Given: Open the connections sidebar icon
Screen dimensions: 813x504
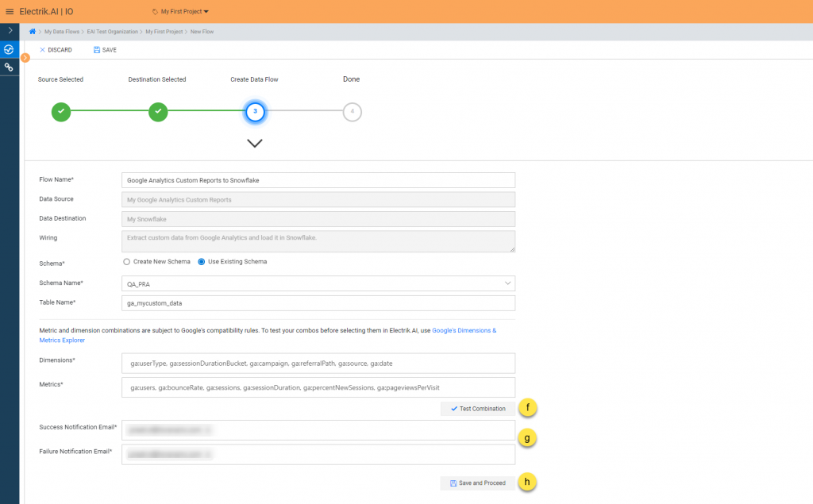Looking at the screenshot, I should pyautogui.click(x=9, y=67).
